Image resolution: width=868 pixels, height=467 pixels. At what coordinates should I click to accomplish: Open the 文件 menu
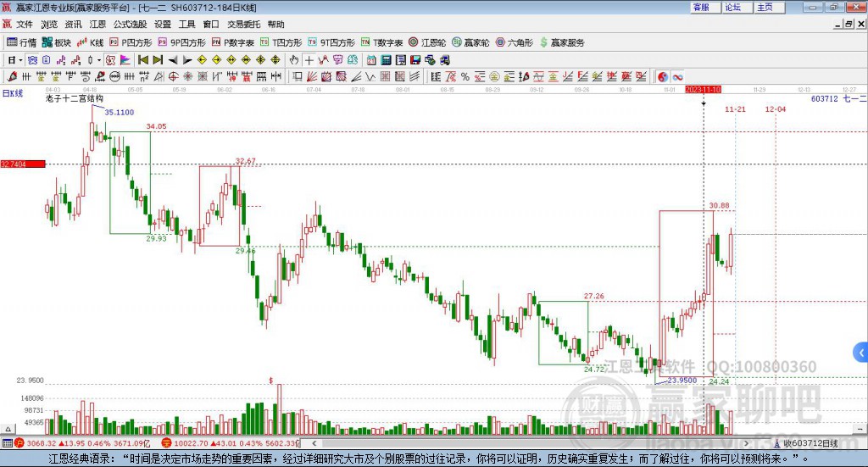(25, 25)
